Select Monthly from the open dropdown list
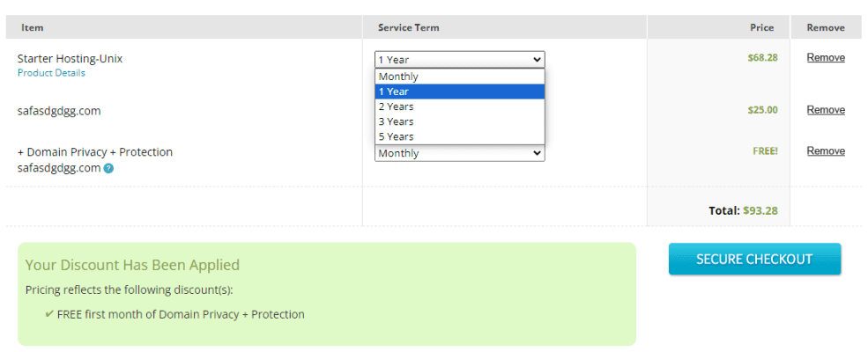 [x=459, y=77]
